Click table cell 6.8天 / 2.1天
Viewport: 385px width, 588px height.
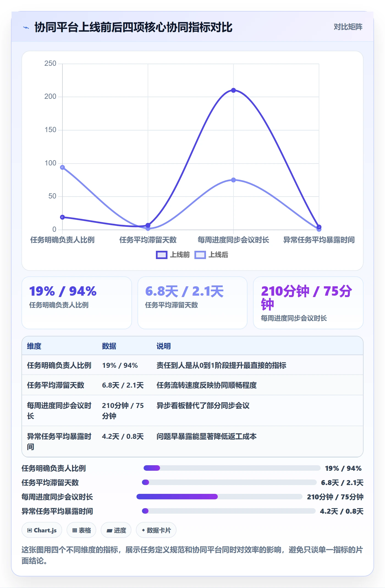click(123, 385)
